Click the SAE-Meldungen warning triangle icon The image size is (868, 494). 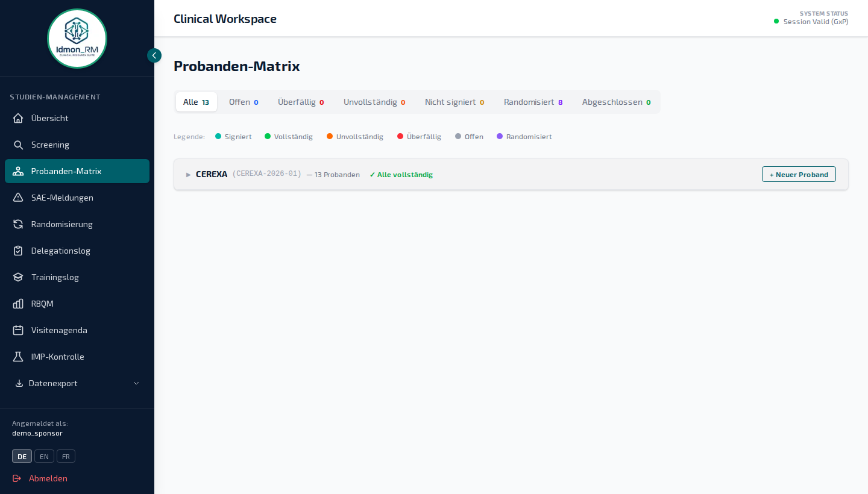pyautogui.click(x=18, y=198)
